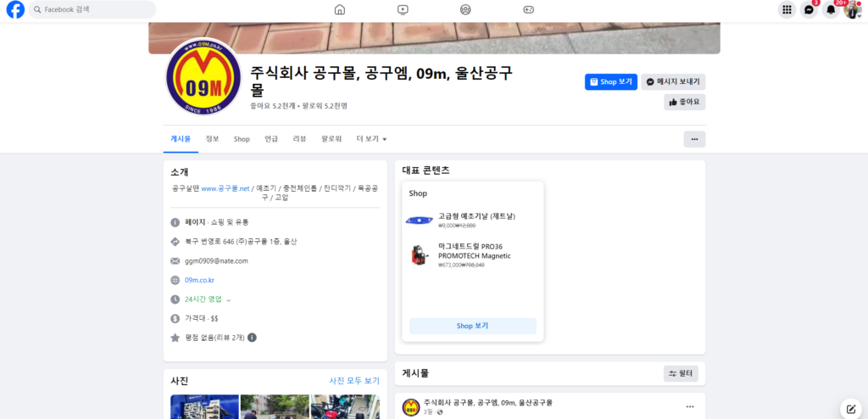Open the Home feed icon
The height and width of the screenshot is (419, 868).
(x=340, y=9)
